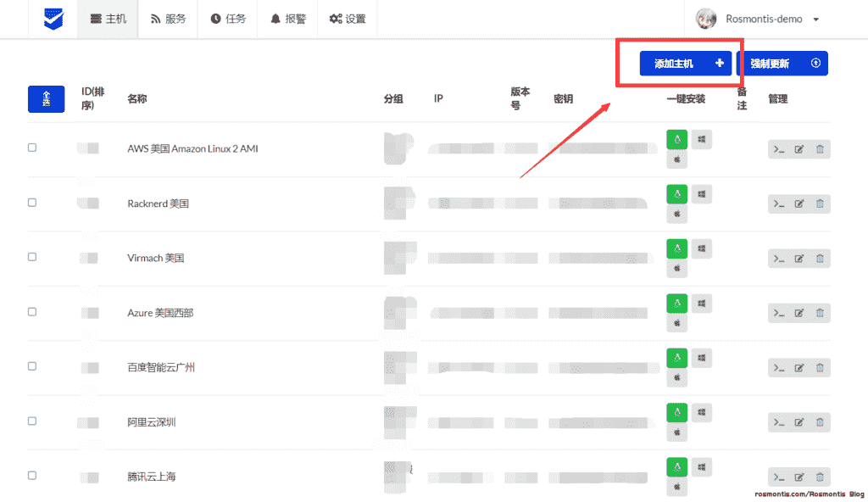Open web terminal for Azure 美国西部

point(779,313)
